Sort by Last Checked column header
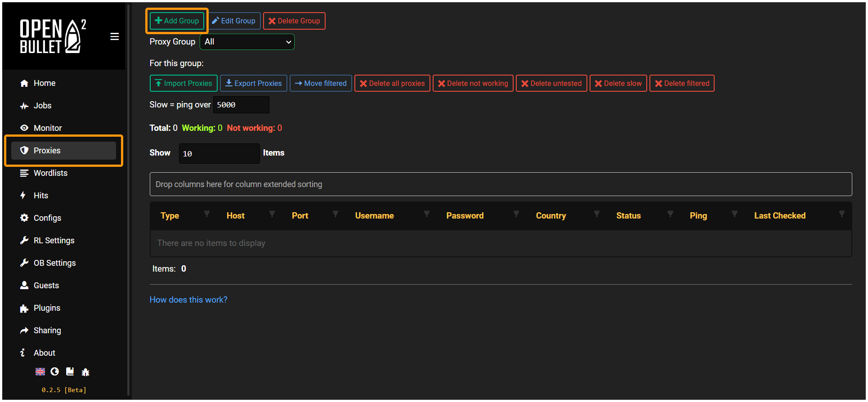The width and height of the screenshot is (868, 402). pyautogui.click(x=780, y=216)
